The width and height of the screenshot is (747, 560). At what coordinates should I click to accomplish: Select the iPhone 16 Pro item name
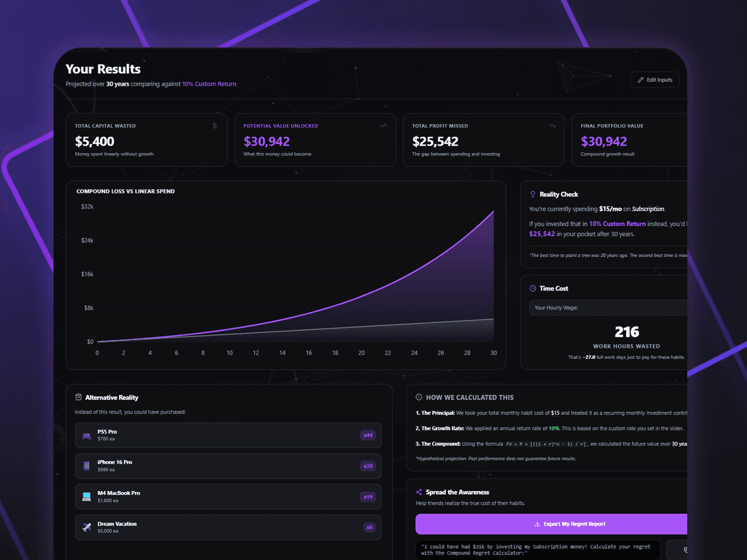point(115,462)
